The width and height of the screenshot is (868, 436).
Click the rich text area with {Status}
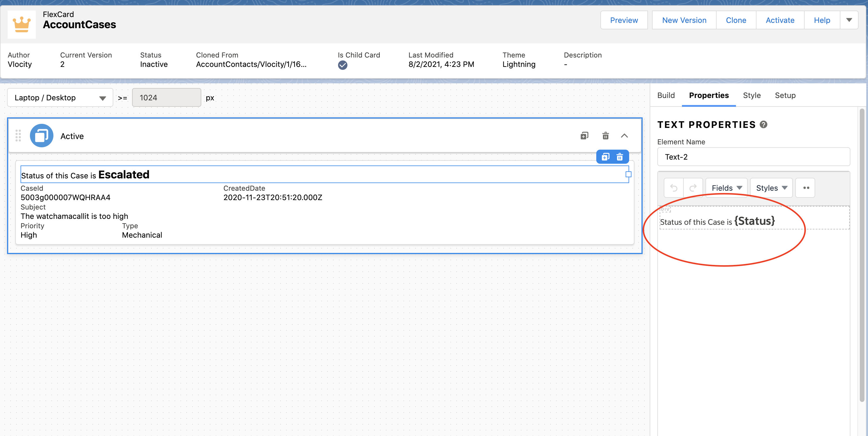(754, 218)
